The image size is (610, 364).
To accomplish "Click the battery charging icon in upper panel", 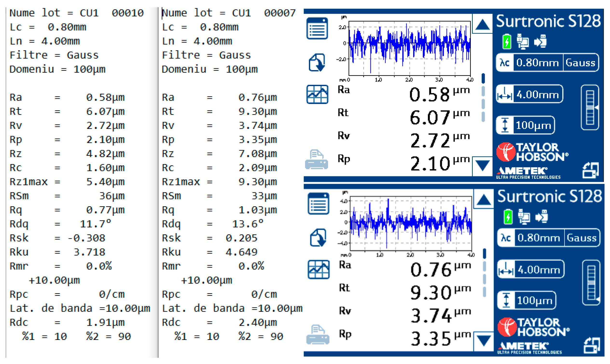I will pos(507,41).
